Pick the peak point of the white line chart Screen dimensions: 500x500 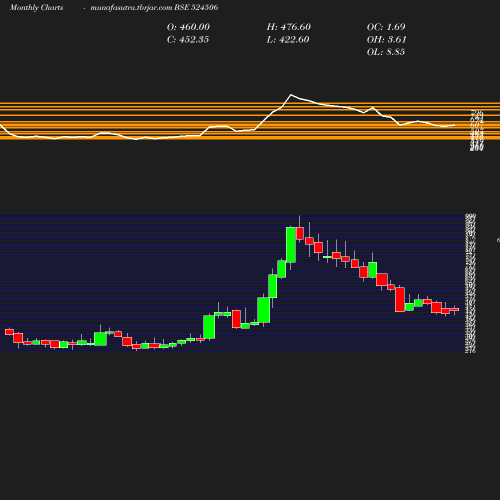291,95
